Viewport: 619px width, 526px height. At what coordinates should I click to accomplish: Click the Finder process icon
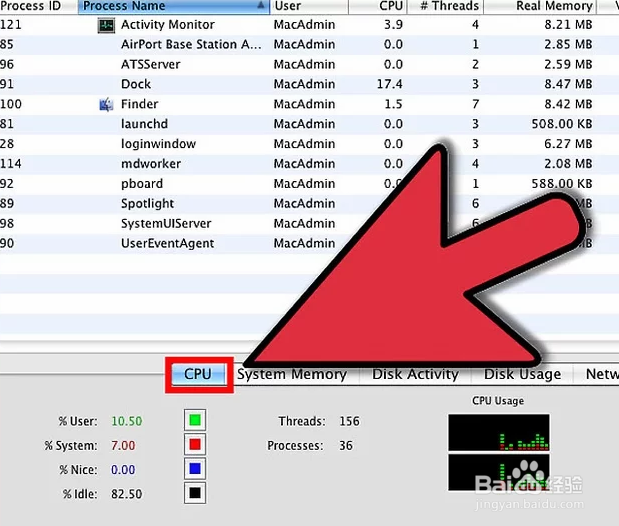[106, 105]
